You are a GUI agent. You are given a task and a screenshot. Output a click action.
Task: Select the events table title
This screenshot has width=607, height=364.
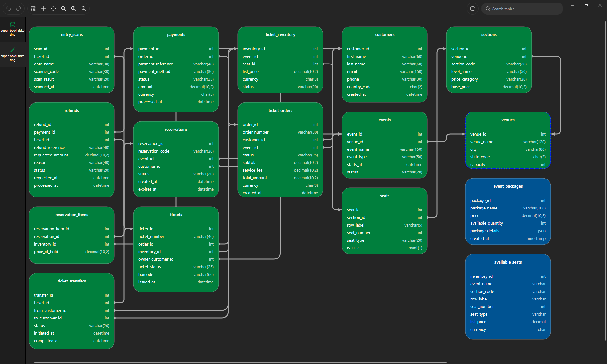point(385,120)
